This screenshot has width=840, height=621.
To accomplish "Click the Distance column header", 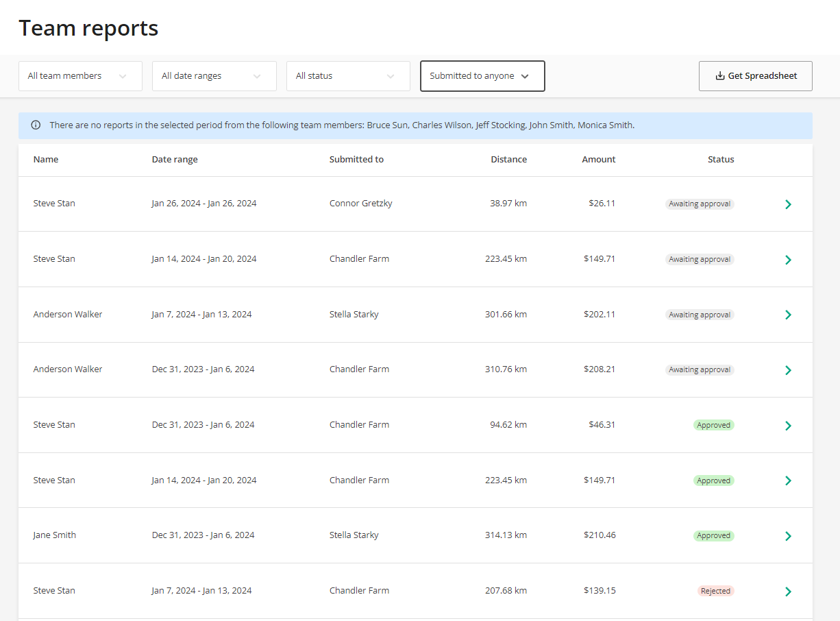I will tap(509, 160).
